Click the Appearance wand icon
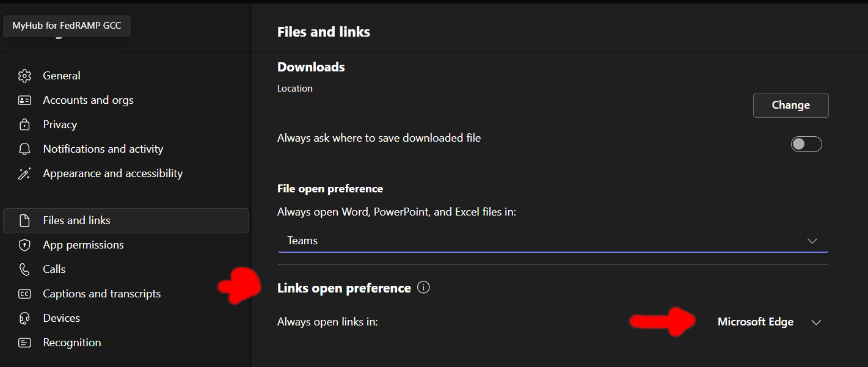This screenshot has width=868, height=367. [x=24, y=173]
